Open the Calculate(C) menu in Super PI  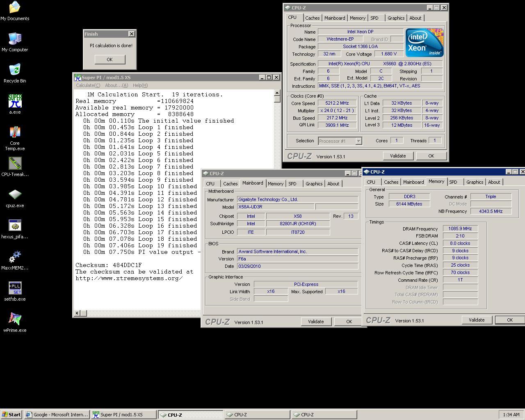coord(88,85)
